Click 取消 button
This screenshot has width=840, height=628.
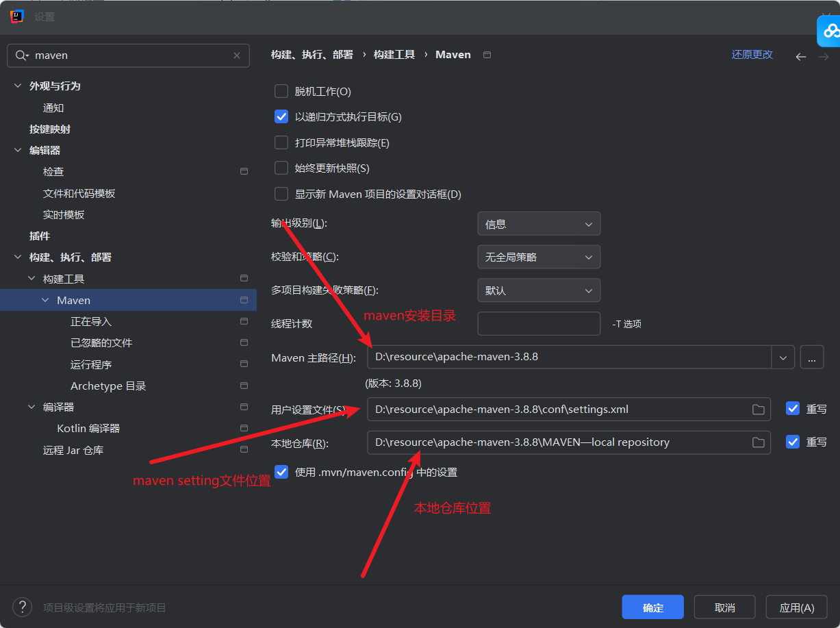[725, 607]
